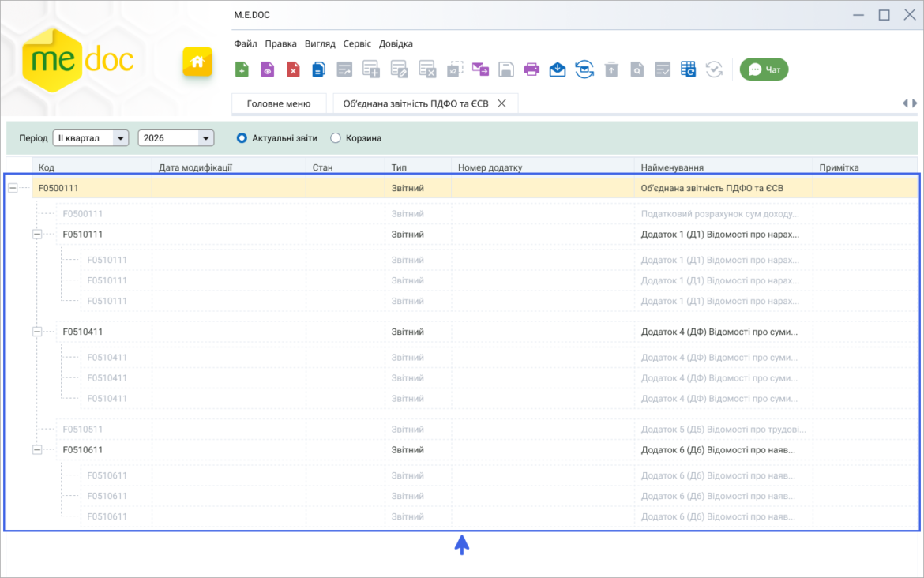Collapse the top-level F0500111 tree node
Screen dimensions: 924x578
13,188
